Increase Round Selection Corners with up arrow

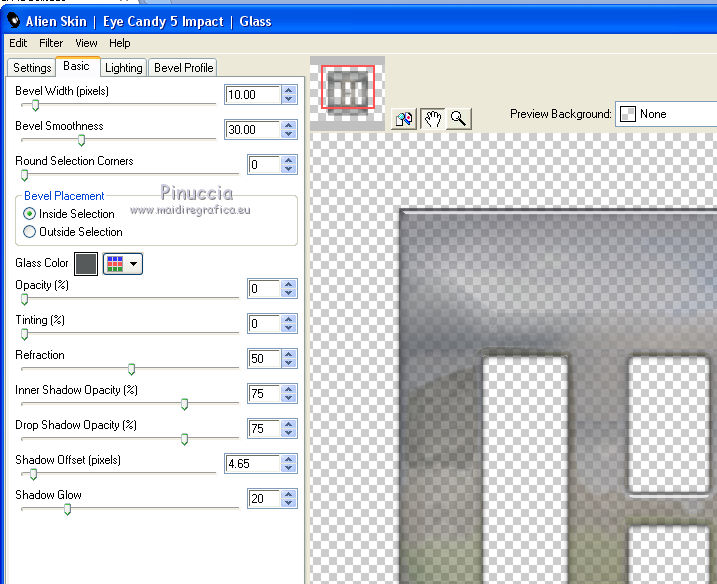[289, 160]
